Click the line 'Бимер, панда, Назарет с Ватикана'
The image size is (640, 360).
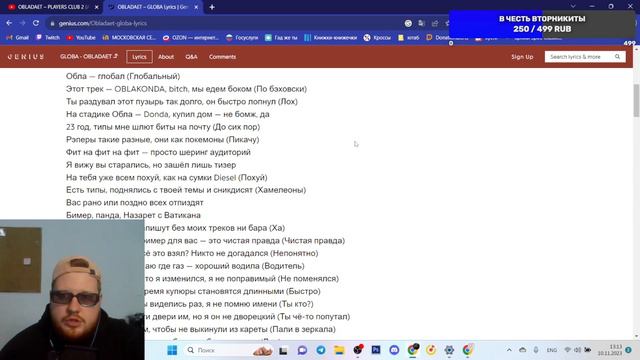click(133, 215)
